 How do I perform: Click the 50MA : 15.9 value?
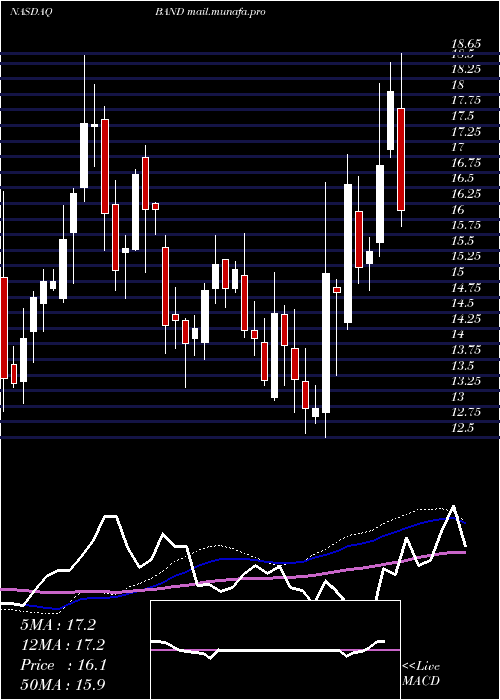62,685
